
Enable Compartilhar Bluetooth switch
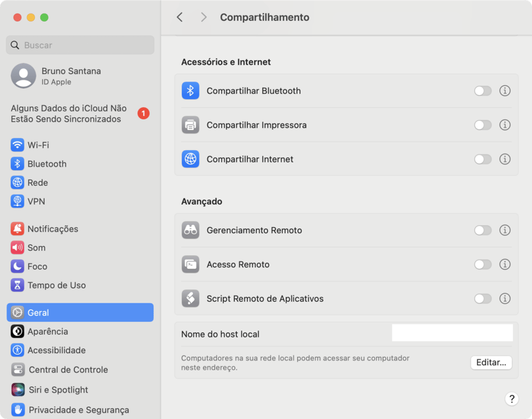click(x=483, y=91)
